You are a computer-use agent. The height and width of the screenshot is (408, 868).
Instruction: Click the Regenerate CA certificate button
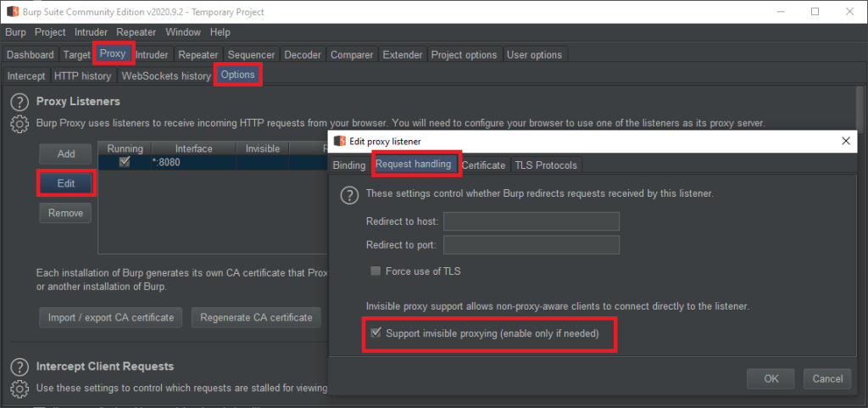256,318
